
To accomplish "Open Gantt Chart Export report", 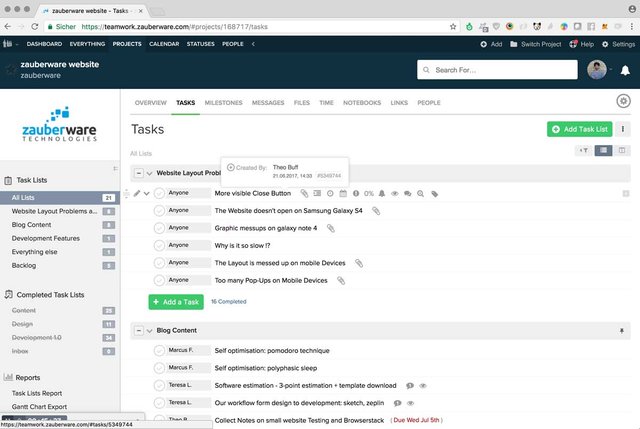I will (x=39, y=407).
